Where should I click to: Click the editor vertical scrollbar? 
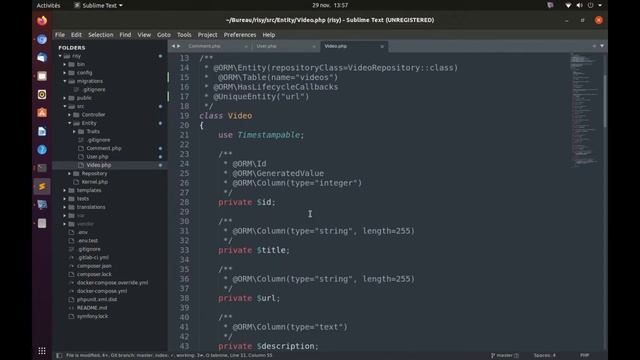tap(605, 101)
